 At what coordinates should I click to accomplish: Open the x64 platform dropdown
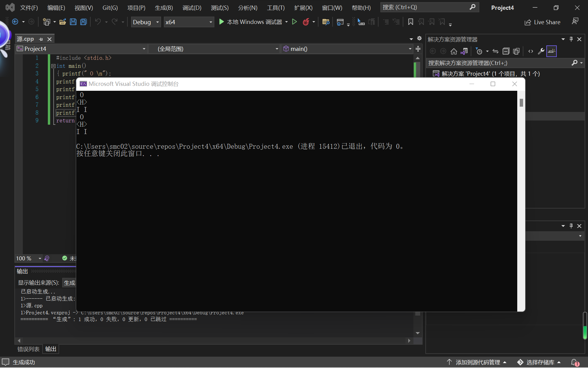click(188, 22)
